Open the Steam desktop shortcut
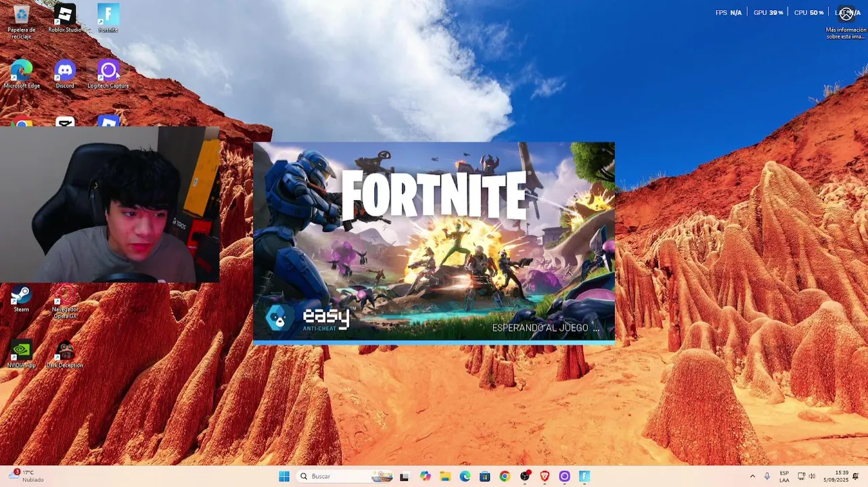 [x=22, y=298]
